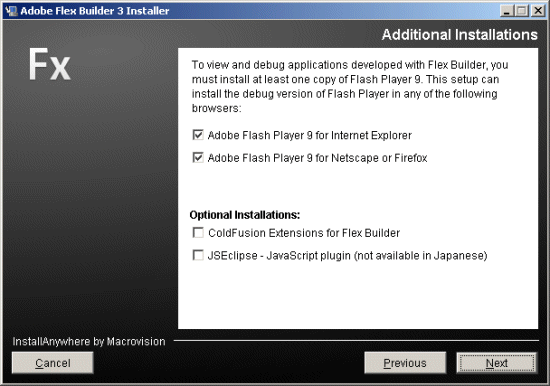Click the 'Additional Installations' heading
This screenshot has height=386, width=550.
pyautogui.click(x=460, y=35)
